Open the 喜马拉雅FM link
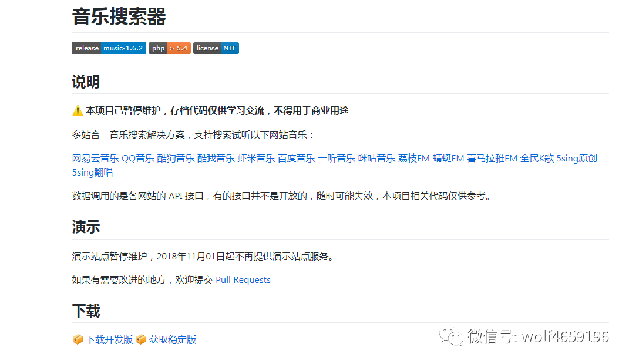Viewport: 629px width, 364px height. 492,159
